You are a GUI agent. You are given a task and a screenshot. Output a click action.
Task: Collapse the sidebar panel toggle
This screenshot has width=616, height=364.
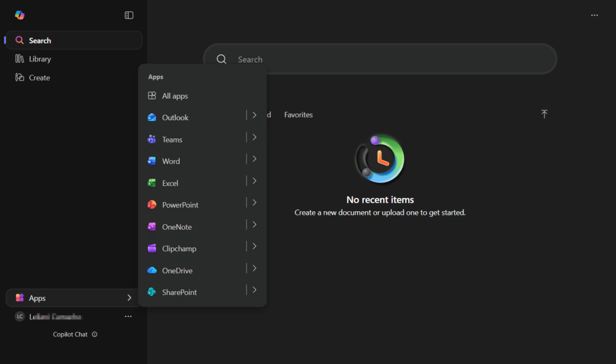tap(129, 15)
